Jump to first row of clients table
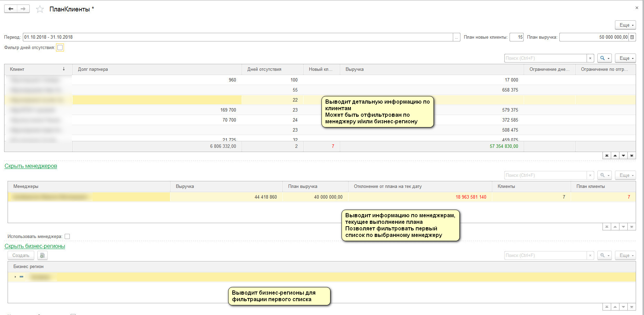 click(607, 156)
